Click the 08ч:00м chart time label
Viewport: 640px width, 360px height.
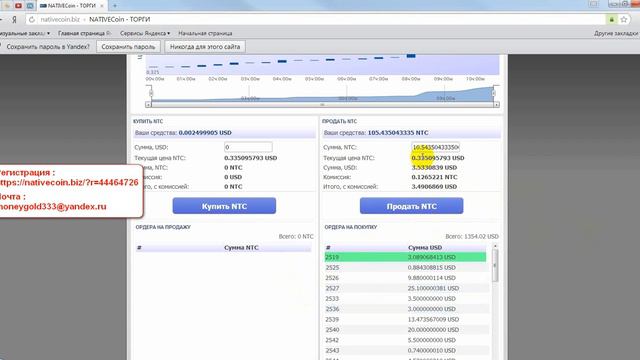(x=411, y=79)
